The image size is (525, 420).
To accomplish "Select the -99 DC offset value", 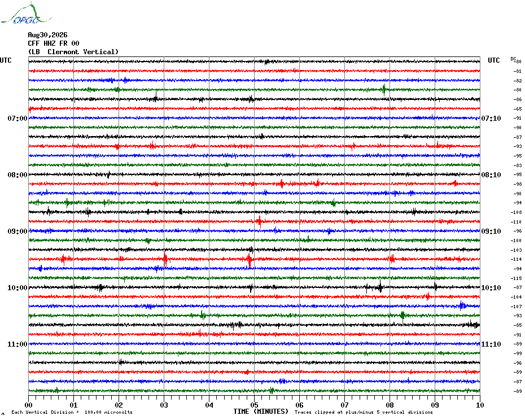I will coord(517,353).
